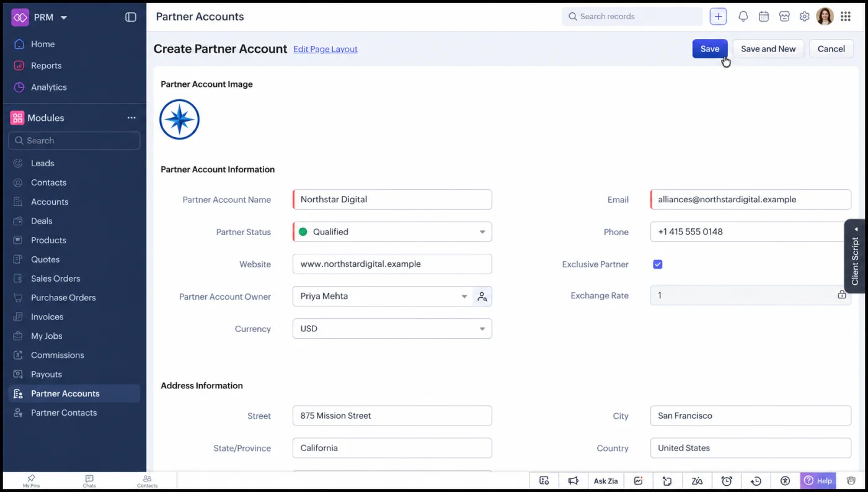
Task: Collapse the sidebar panel toggle icon
Action: click(x=131, y=17)
